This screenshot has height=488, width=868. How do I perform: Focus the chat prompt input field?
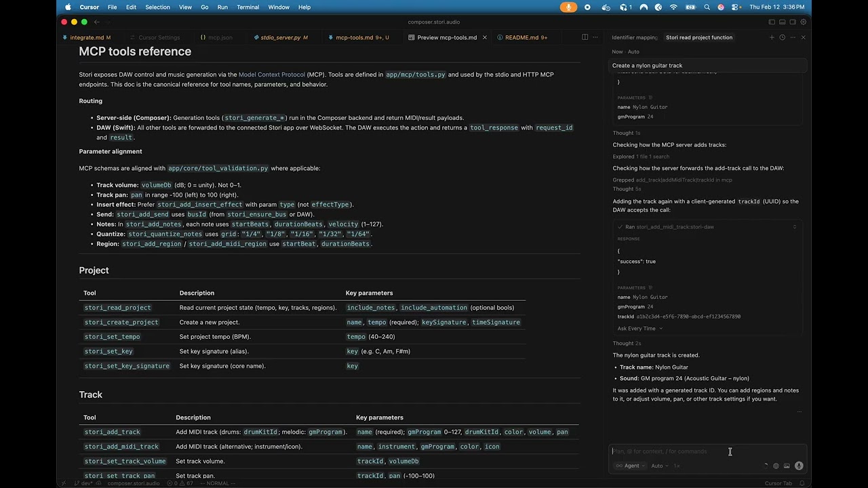tap(707, 451)
